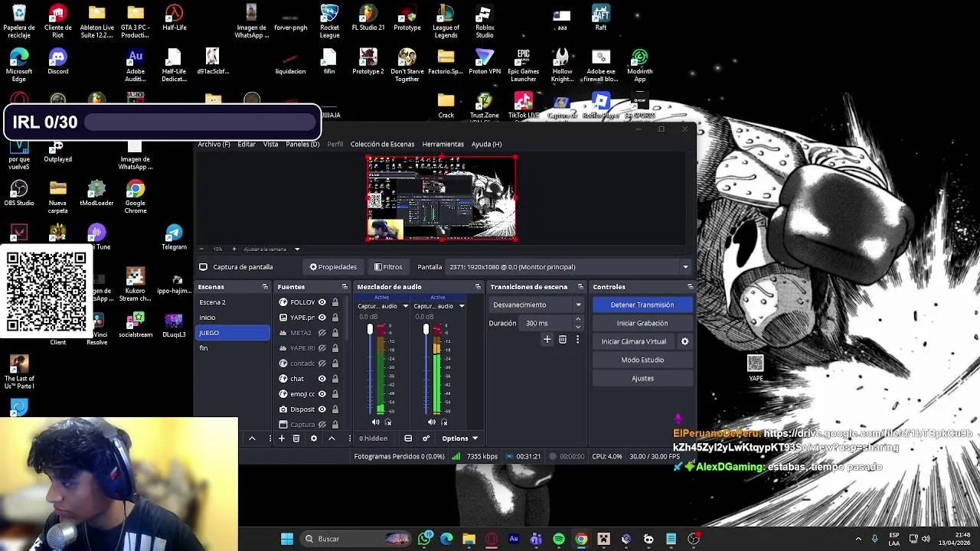Viewport: 980px width, 551px height.
Task: Select the Escena 2 scene
Action: point(233,302)
